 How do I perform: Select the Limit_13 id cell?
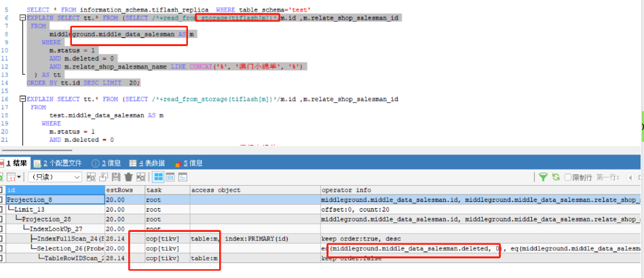tap(56, 210)
